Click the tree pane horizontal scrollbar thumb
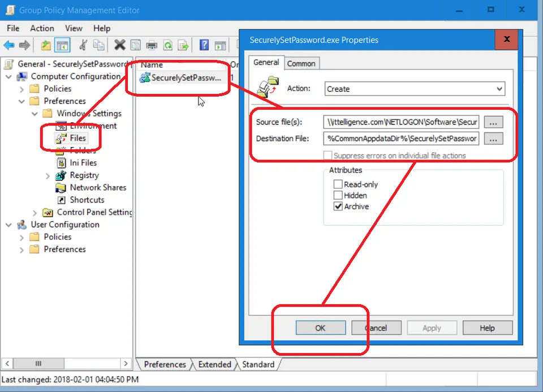The height and width of the screenshot is (392, 543). (x=38, y=363)
